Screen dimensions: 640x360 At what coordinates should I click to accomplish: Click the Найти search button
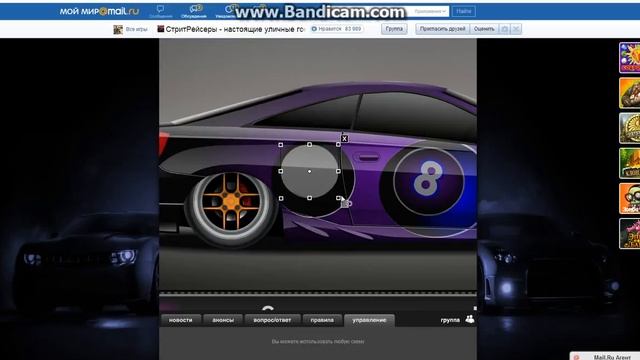[x=464, y=11]
